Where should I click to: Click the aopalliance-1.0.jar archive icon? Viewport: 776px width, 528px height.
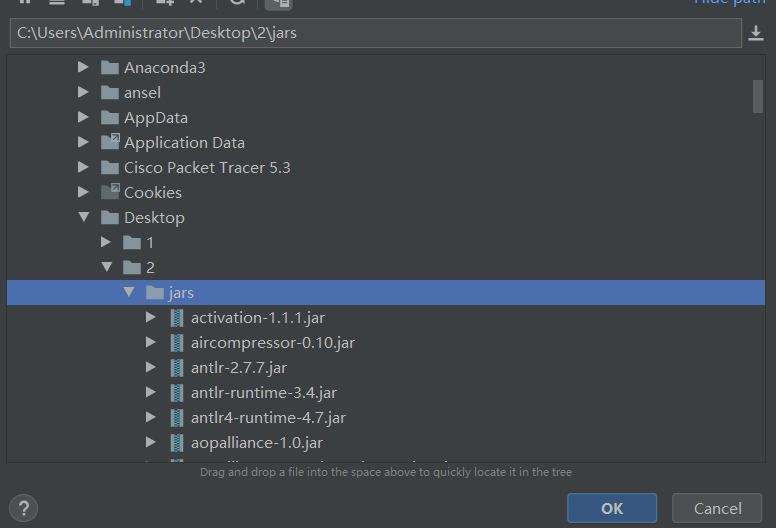click(177, 442)
